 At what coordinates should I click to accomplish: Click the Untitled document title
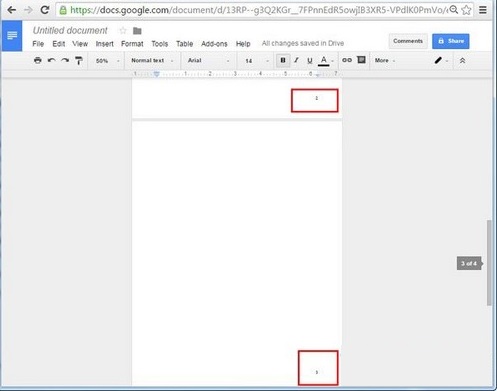[x=70, y=30]
